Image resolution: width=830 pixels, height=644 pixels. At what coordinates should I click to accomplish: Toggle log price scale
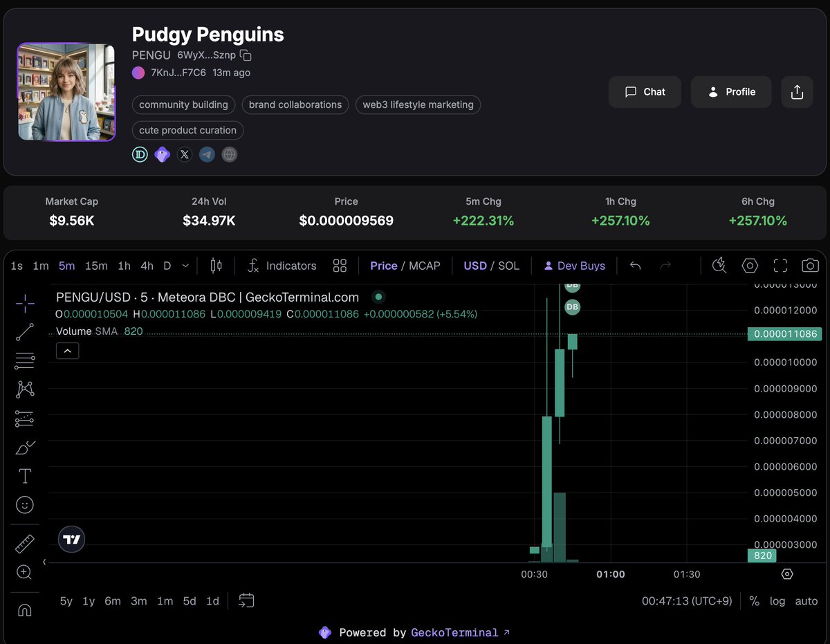pyautogui.click(x=777, y=601)
